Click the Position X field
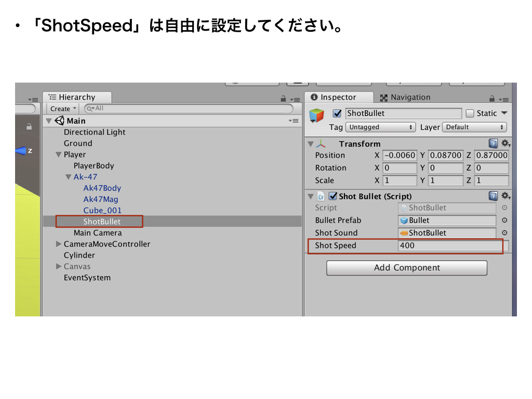 pyautogui.click(x=400, y=155)
